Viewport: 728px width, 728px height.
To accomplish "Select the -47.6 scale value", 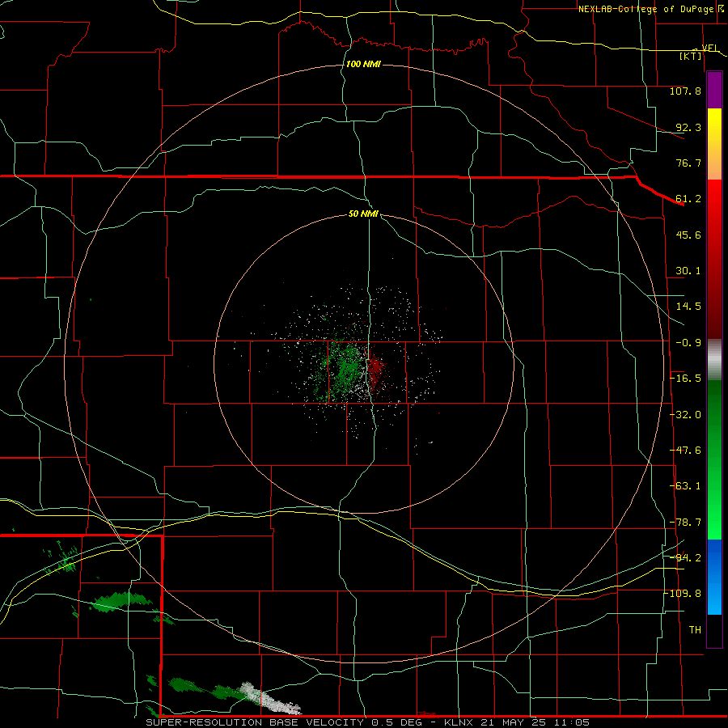I will (685, 451).
